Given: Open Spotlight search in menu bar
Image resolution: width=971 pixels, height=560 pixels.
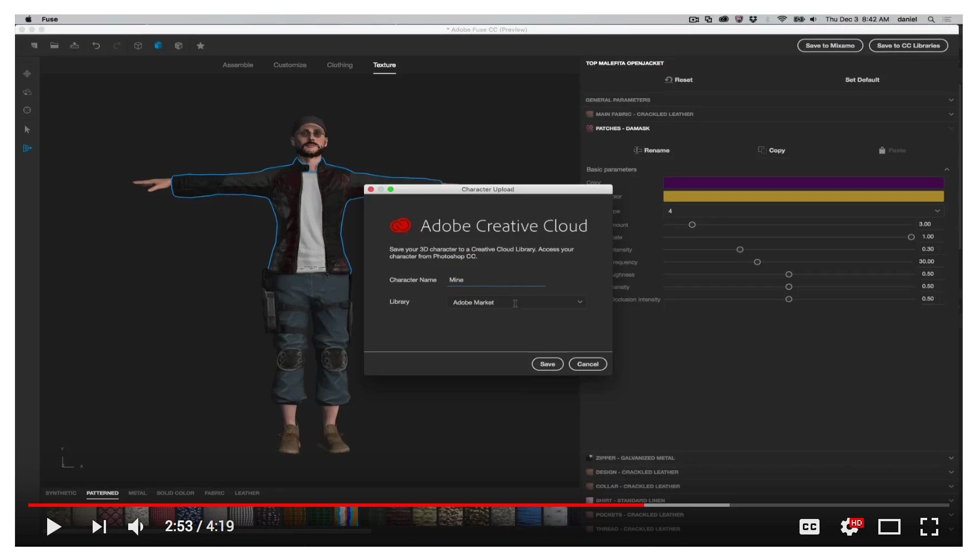Looking at the screenshot, I should point(931,19).
